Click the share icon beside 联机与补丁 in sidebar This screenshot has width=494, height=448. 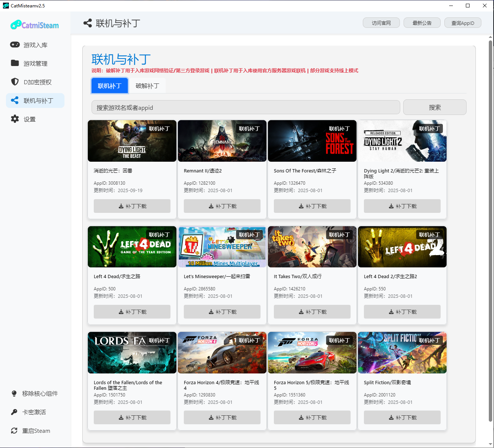click(x=15, y=100)
